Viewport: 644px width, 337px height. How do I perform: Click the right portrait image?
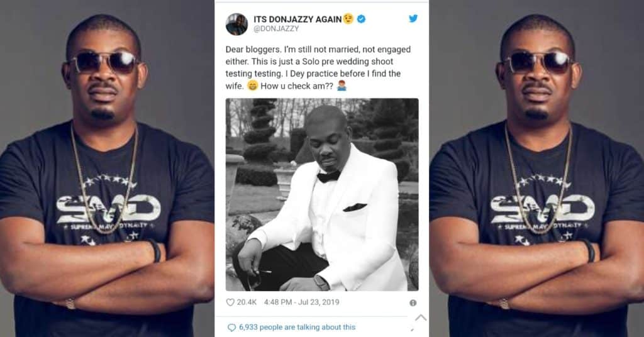pos(536,168)
